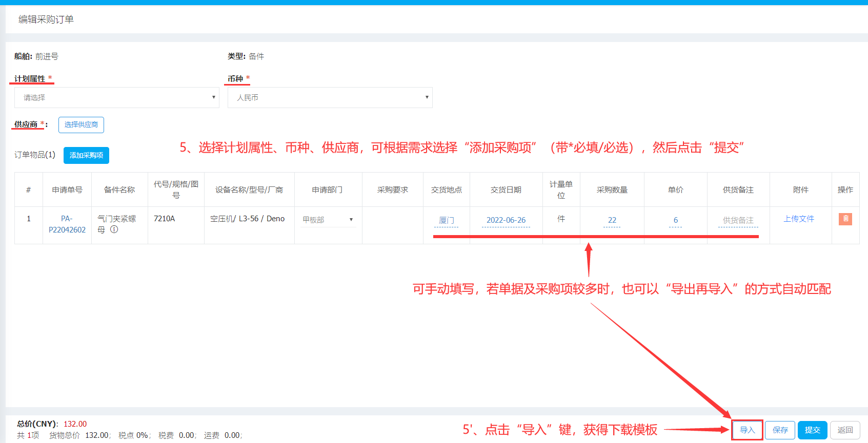This screenshot has width=868, height=443.
Task: Click the 备件名称 column header
Action: point(119,189)
